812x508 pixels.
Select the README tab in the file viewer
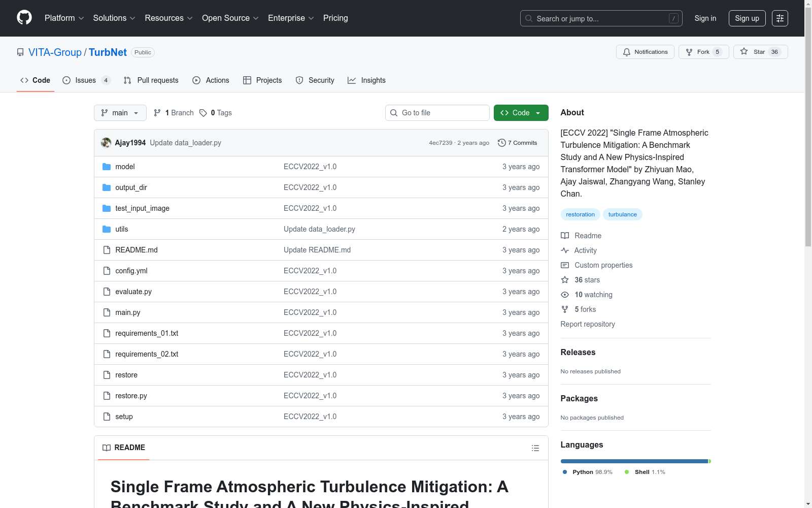pos(124,448)
